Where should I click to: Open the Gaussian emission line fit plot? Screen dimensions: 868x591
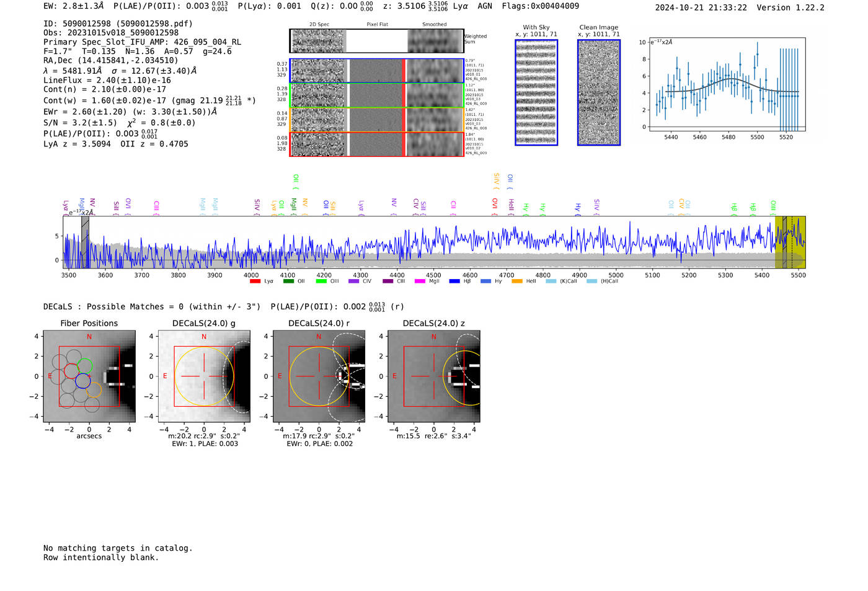click(x=727, y=84)
